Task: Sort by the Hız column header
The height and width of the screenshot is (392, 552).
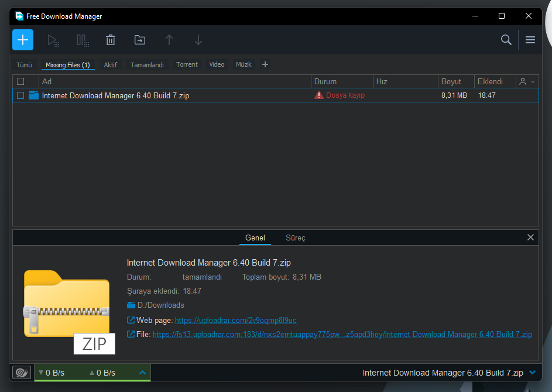Action: point(405,81)
